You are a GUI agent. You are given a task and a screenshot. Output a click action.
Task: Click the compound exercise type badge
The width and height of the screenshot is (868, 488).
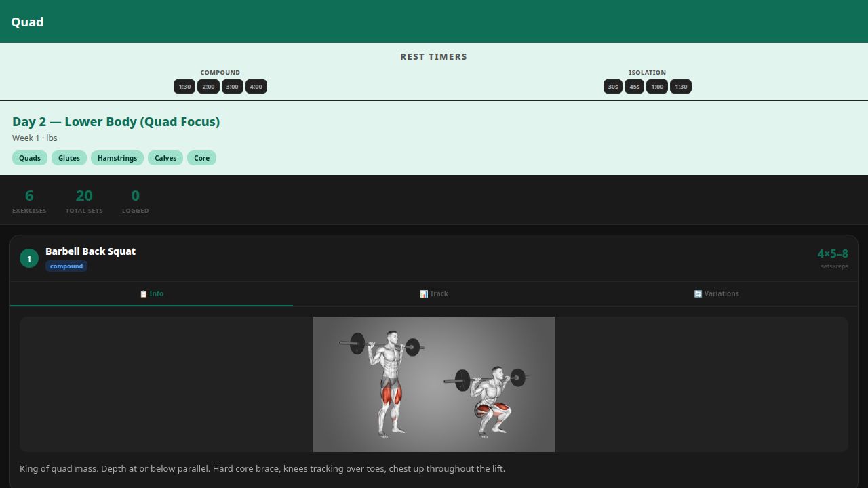pos(66,266)
